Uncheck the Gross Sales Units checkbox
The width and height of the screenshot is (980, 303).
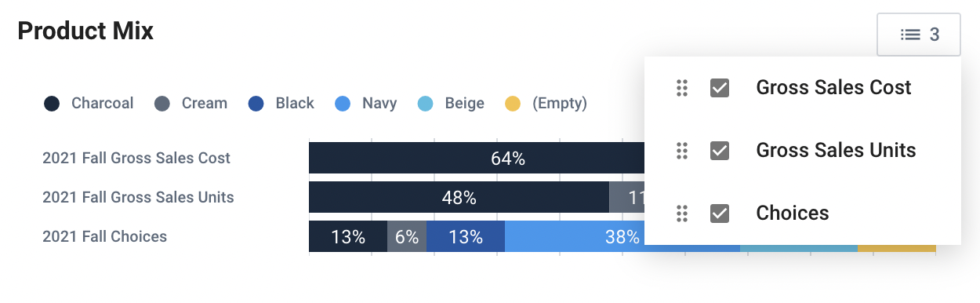pos(720,151)
